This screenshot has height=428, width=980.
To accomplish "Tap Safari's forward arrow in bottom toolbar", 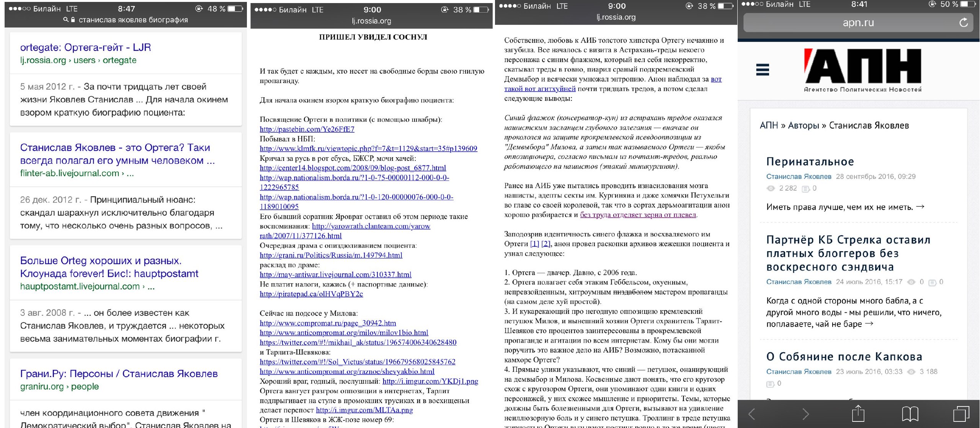I will tap(805, 414).
